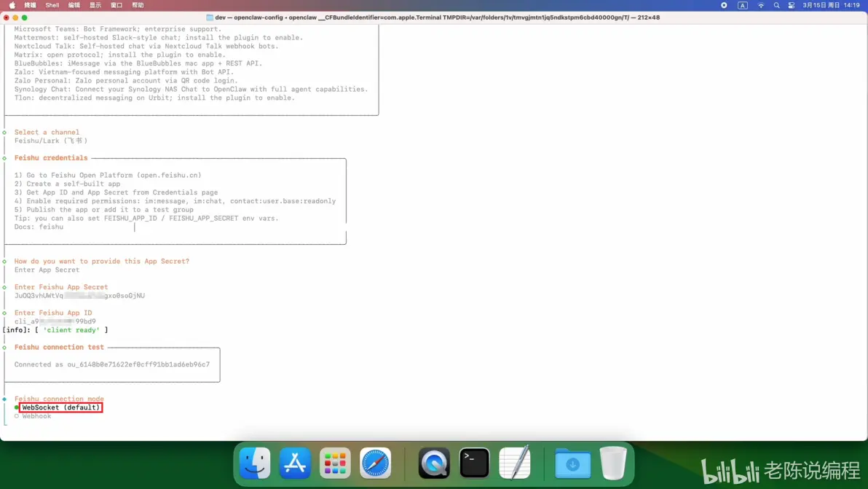Open Launchpad from the Dock
868x489 pixels.
335,463
